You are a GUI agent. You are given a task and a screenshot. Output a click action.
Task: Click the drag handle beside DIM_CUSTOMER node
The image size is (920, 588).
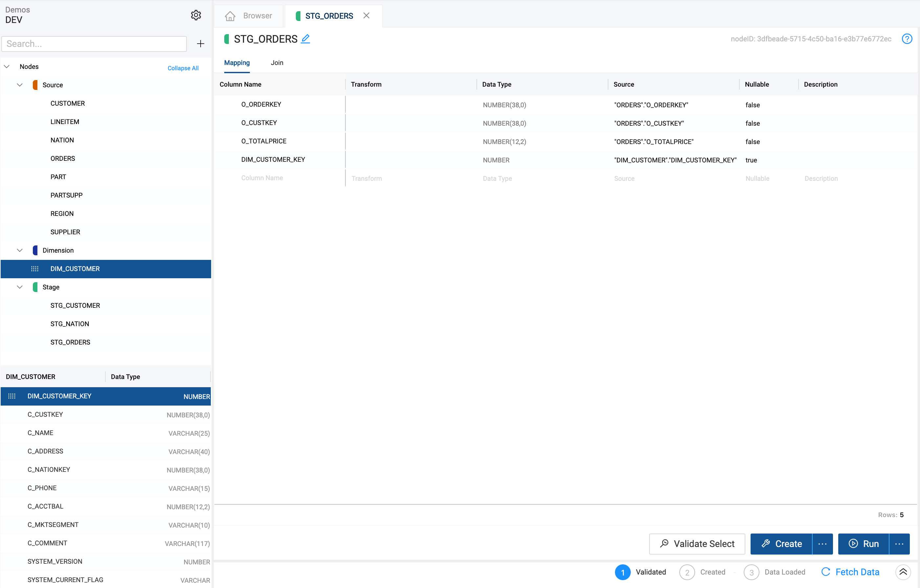[35, 269]
